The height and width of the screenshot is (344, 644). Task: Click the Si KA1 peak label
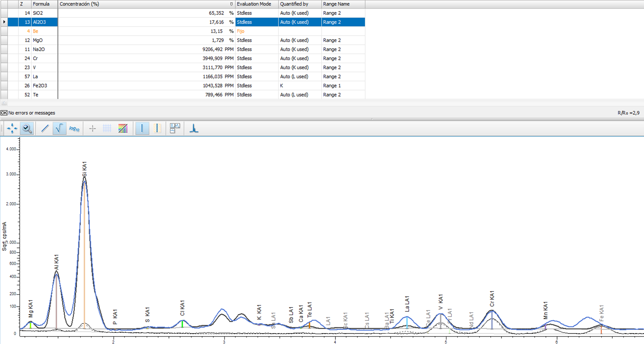84,169
